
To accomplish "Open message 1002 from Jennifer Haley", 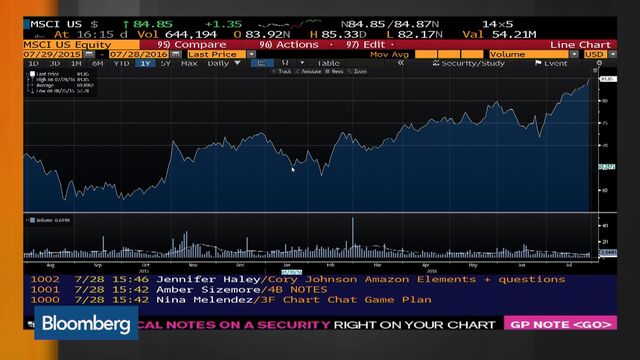I will coord(298,279).
